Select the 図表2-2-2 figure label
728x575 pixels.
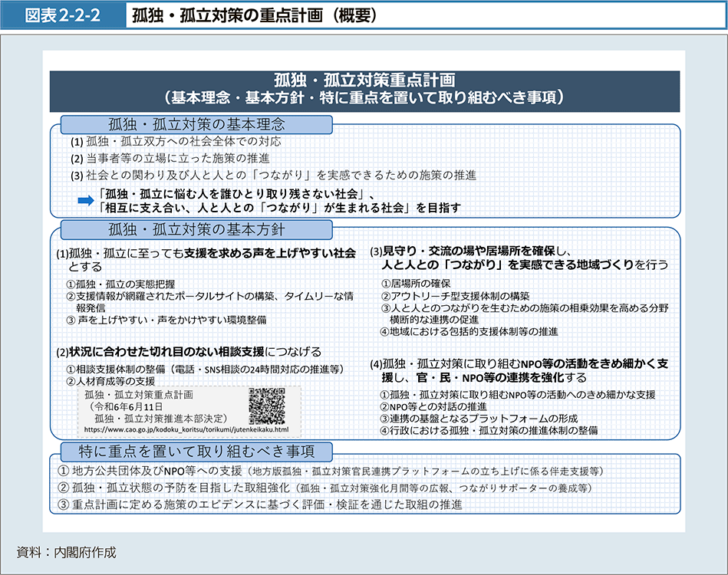click(63, 15)
